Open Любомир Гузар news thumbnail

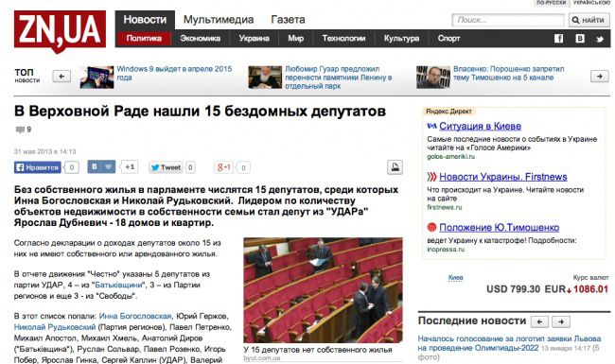pyautogui.click(x=265, y=78)
